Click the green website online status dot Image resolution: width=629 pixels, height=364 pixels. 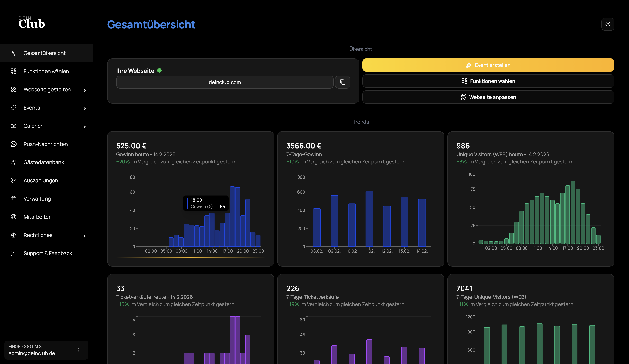(x=159, y=70)
